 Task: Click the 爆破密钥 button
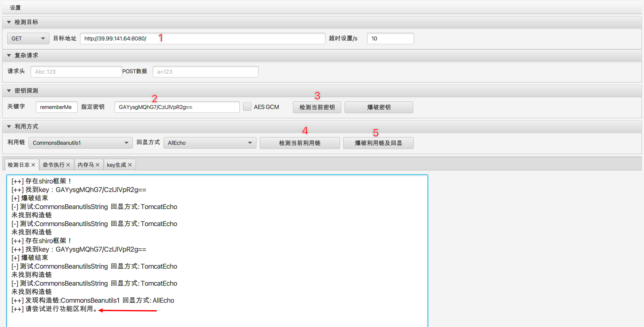[378, 107]
